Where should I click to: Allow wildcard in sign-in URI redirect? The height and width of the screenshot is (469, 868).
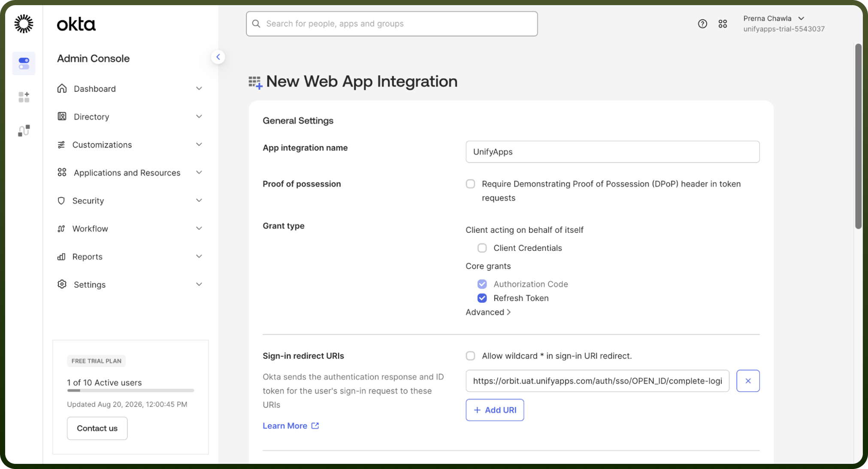click(471, 356)
